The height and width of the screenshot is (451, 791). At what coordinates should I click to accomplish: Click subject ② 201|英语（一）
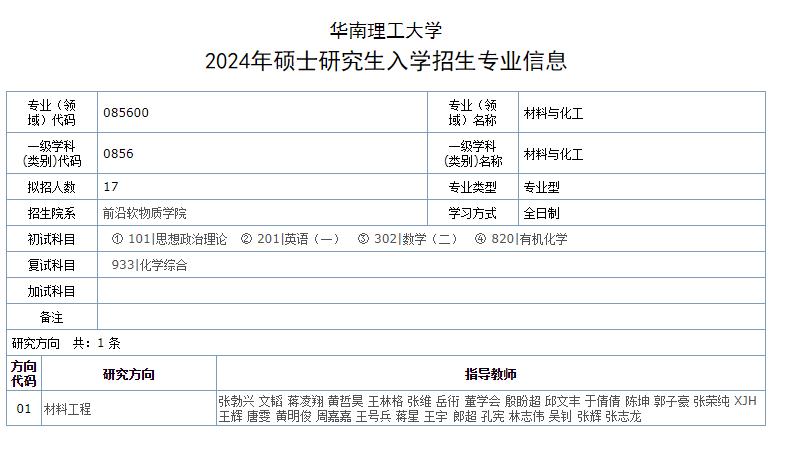(291, 239)
